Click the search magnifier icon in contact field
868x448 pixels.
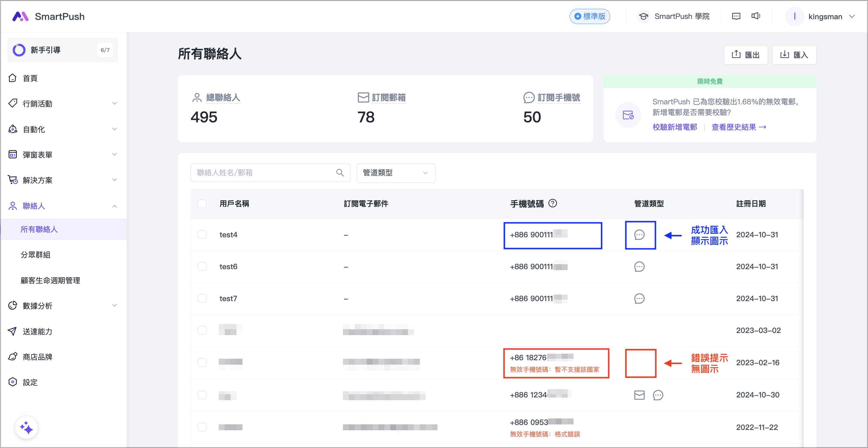[x=340, y=173]
